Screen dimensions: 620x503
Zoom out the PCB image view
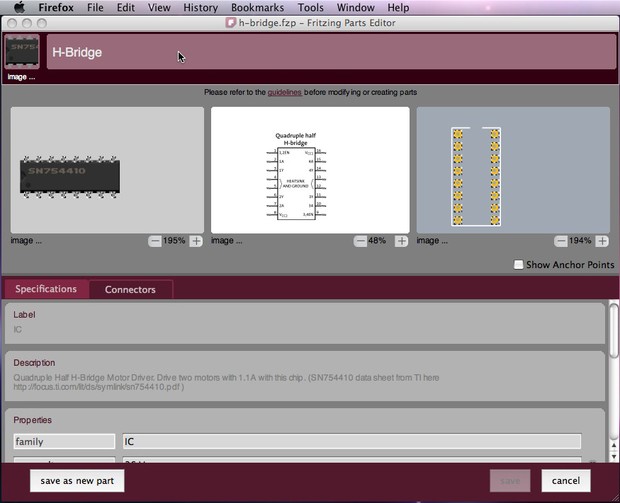pos(561,241)
